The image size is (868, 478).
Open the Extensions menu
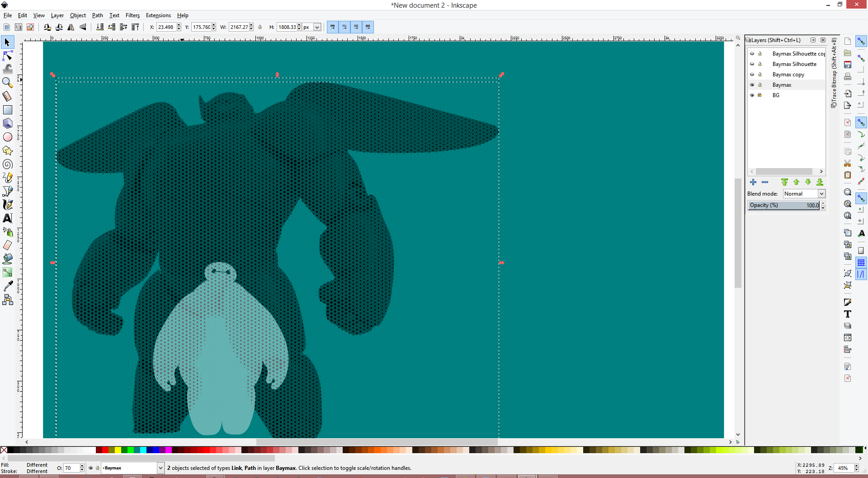coord(158,15)
